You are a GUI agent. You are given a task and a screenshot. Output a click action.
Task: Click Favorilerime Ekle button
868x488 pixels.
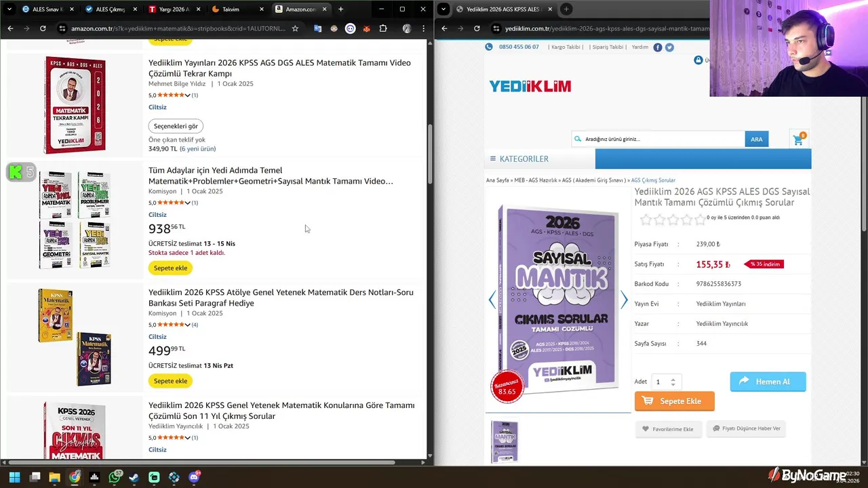point(668,429)
